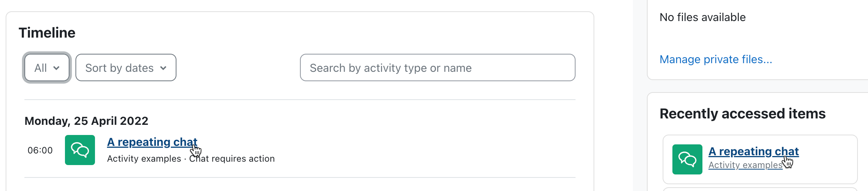868x191 pixels.
Task: Select the repeating chat card in Recently accessed
Action: [x=760, y=159]
